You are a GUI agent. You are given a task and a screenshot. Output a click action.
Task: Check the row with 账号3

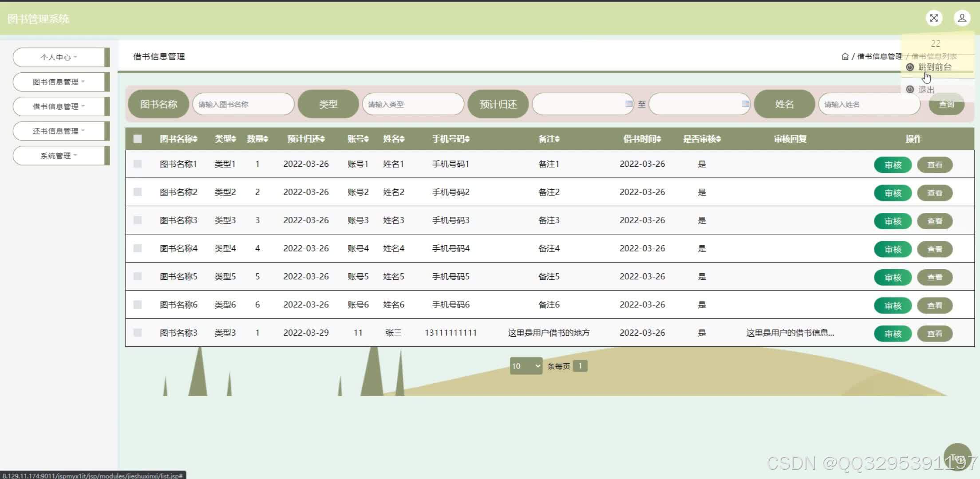click(138, 220)
